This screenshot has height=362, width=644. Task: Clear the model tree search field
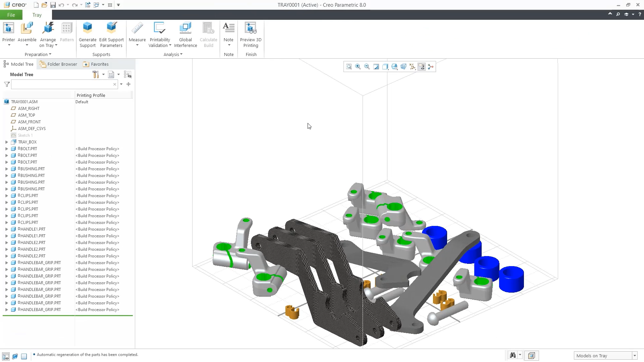(115, 84)
